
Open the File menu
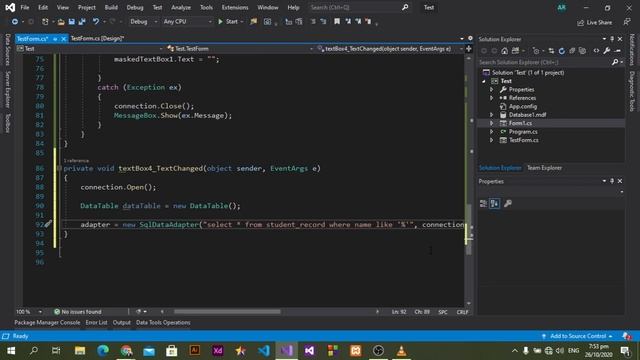tap(24, 7)
